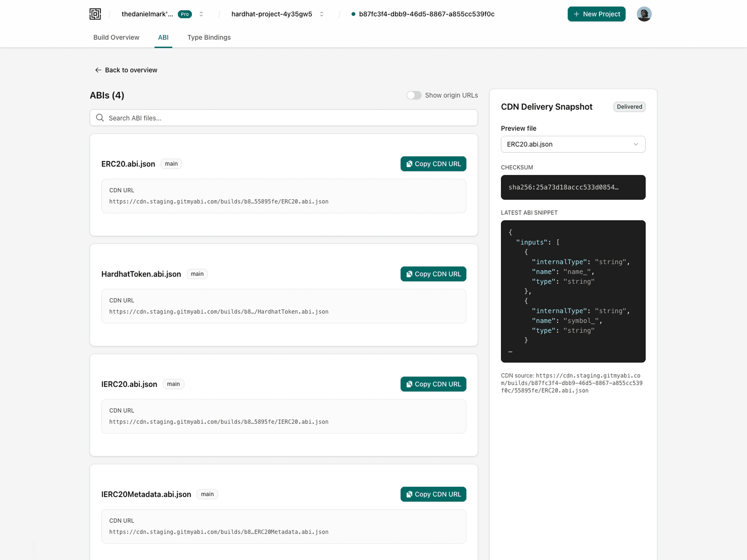Click the sha256 checksum value

coord(563,187)
